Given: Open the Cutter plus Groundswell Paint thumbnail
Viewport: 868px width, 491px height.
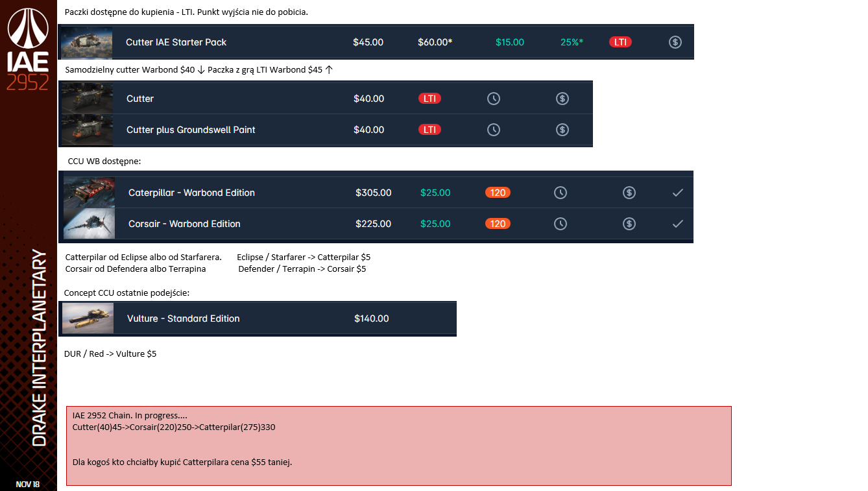Looking at the screenshot, I should [86, 130].
